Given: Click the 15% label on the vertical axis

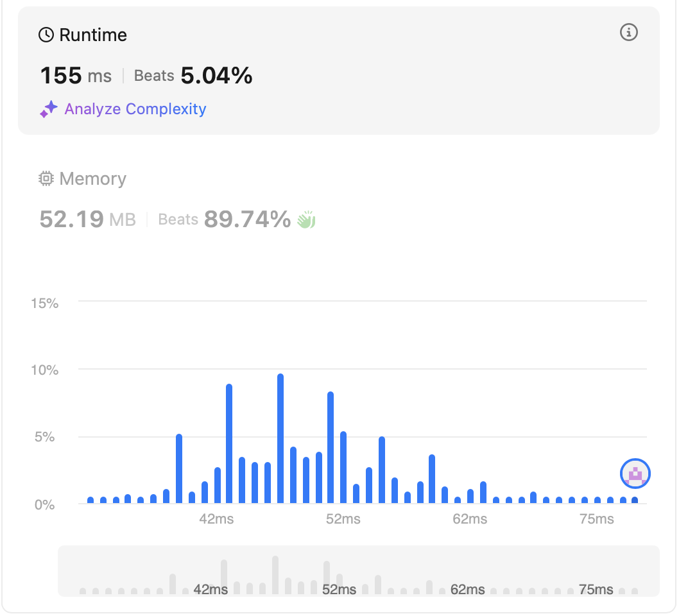Looking at the screenshot, I should (x=45, y=304).
